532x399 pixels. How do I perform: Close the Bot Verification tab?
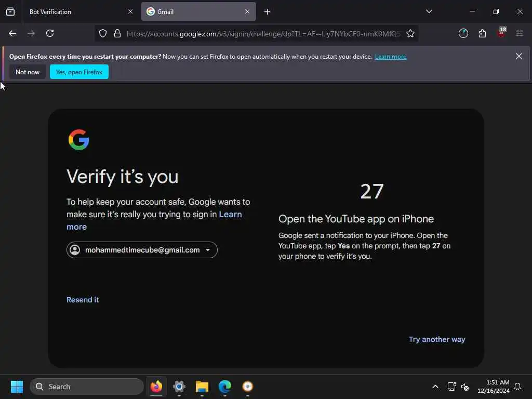(130, 11)
